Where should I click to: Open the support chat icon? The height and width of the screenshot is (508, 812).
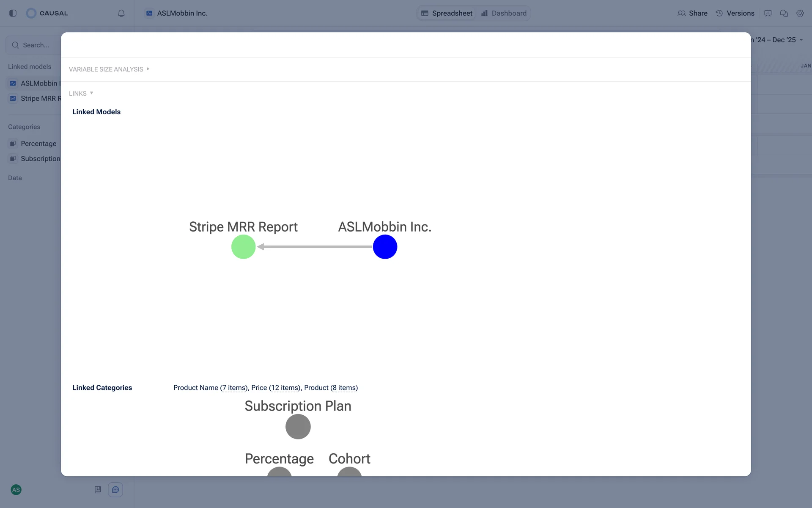click(115, 490)
